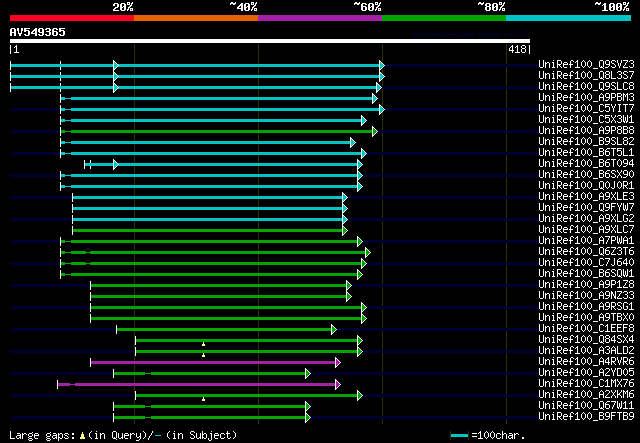The height and width of the screenshot is (443, 640).
Task: Click the UniRef100_A9XLC7 text
Action: point(586,230)
